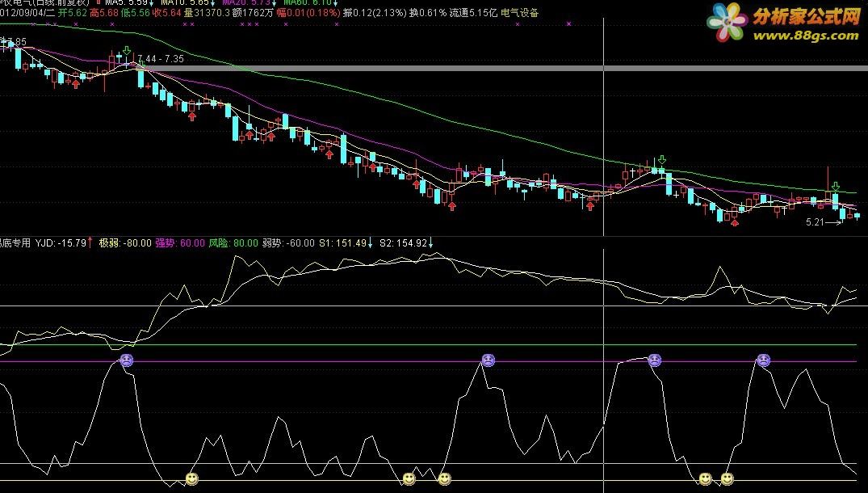
Task: Click the 5.21 low price label
Action: [x=816, y=222]
